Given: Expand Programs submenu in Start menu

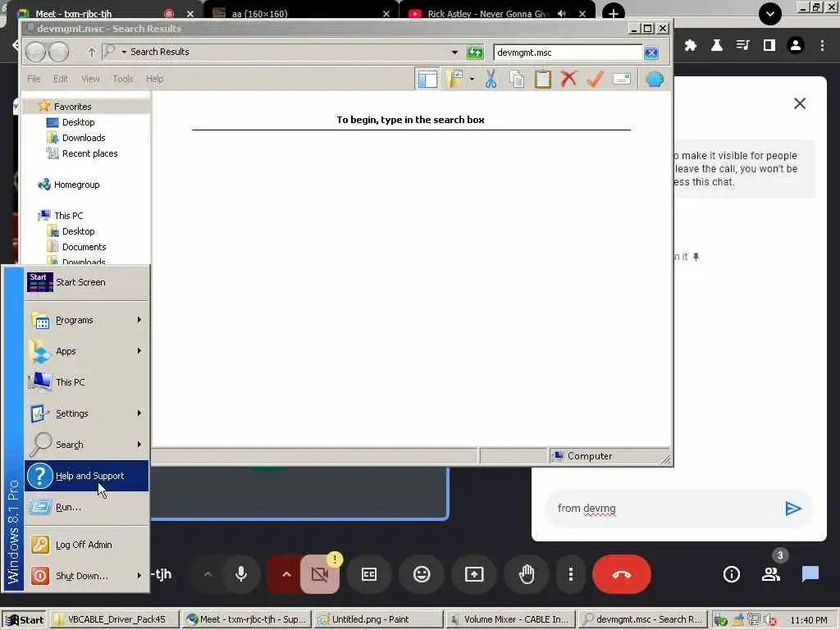Looking at the screenshot, I should click(86, 320).
